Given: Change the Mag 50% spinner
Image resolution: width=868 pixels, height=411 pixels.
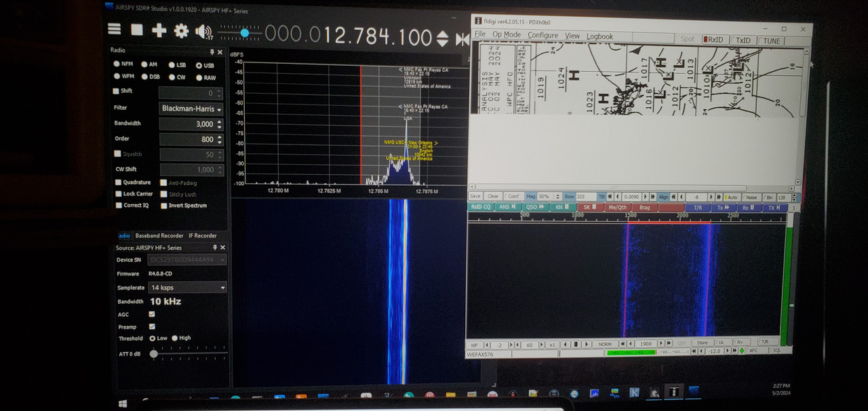Looking at the screenshot, I should (x=557, y=197).
